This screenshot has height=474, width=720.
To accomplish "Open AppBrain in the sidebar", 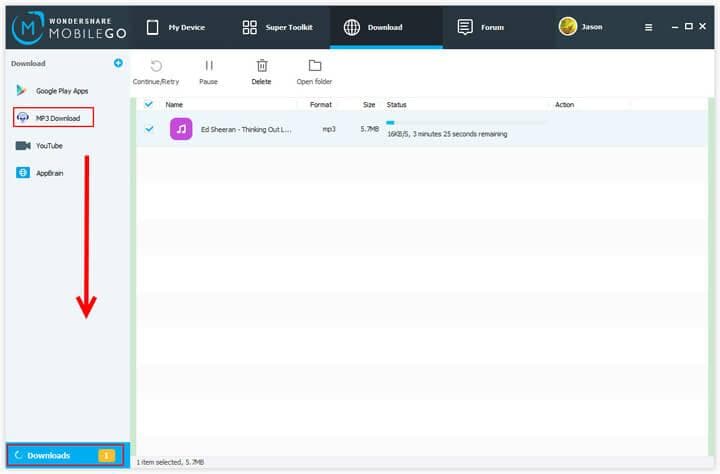I will [39, 173].
